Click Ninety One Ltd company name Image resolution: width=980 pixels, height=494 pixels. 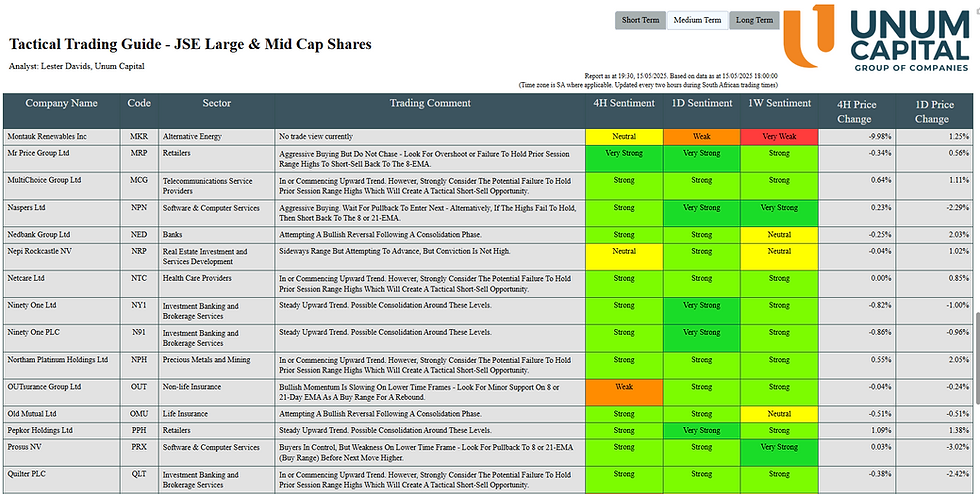pos(31,305)
